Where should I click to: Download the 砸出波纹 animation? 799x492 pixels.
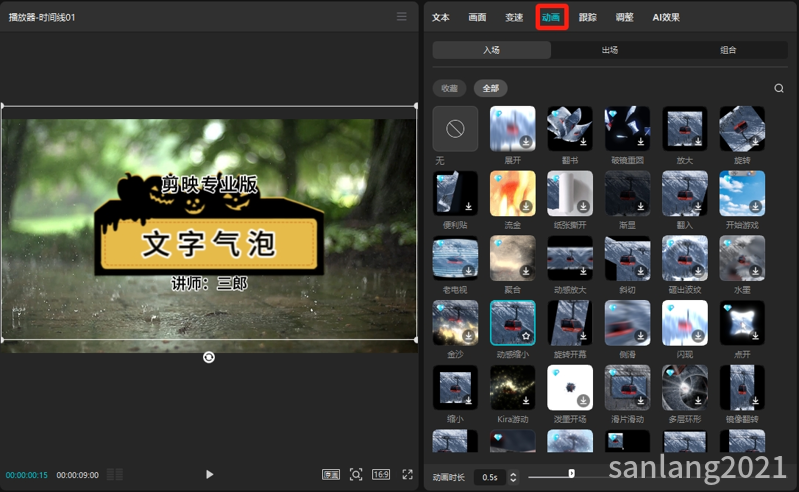pyautogui.click(x=698, y=271)
